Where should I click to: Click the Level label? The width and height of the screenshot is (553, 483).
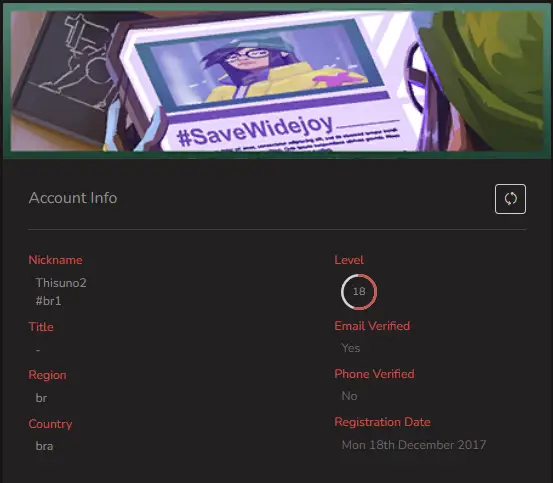tap(349, 260)
